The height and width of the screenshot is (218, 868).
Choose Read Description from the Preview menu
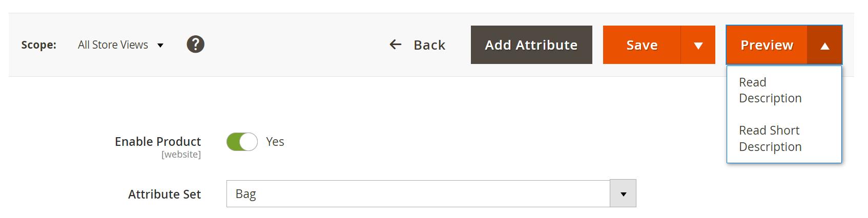770,90
